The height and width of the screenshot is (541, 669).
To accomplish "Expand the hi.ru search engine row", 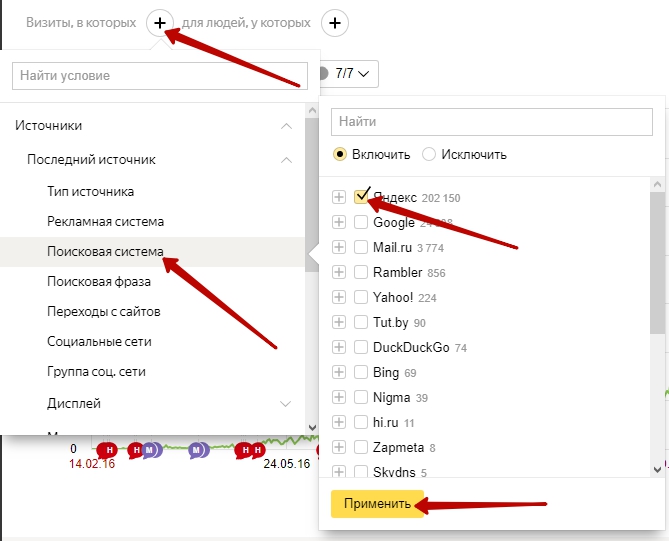I will [339, 422].
